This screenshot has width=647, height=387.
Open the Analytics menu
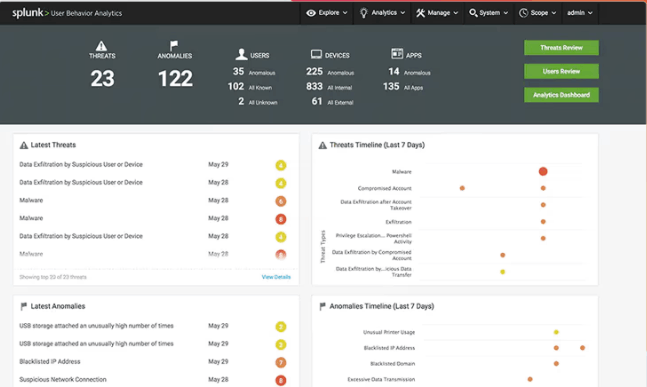point(382,13)
